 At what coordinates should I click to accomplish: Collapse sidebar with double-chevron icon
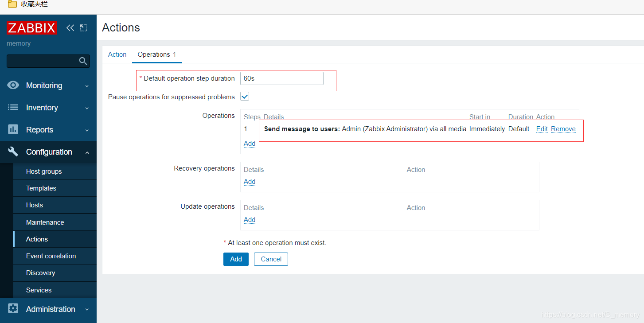coord(70,28)
